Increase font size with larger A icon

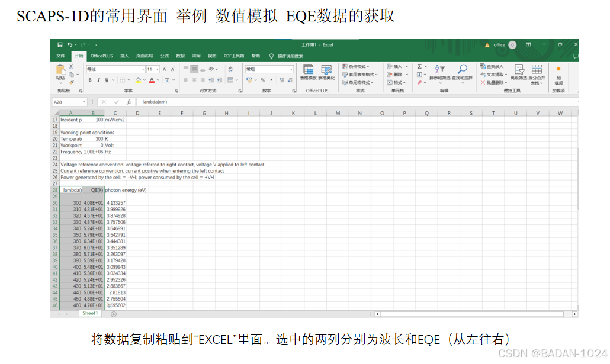[x=165, y=69]
